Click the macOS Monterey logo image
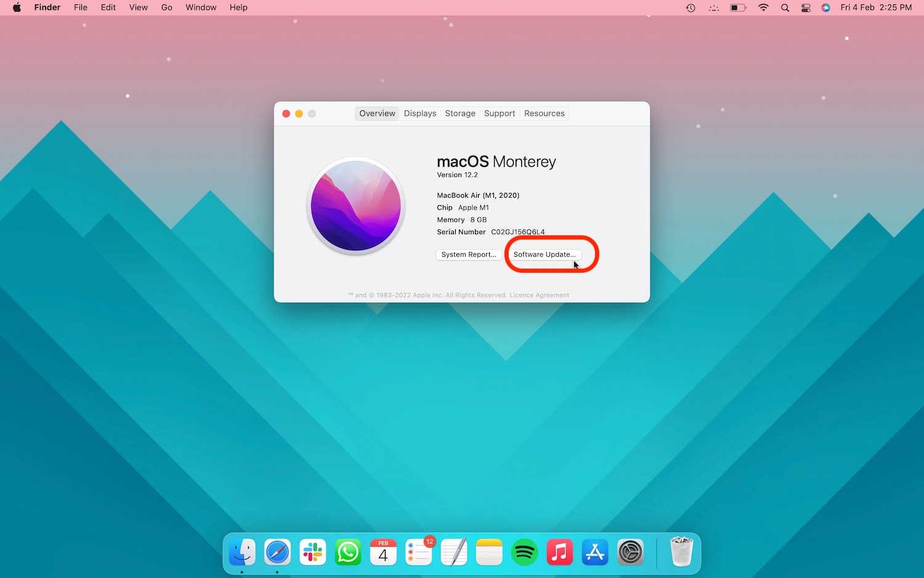 tap(356, 206)
